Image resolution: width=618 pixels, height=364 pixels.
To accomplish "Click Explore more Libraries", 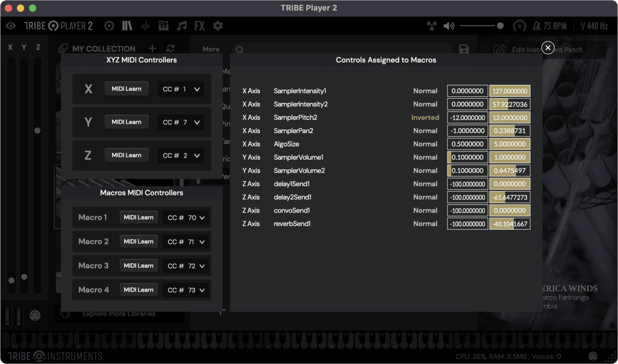I will 119,313.
